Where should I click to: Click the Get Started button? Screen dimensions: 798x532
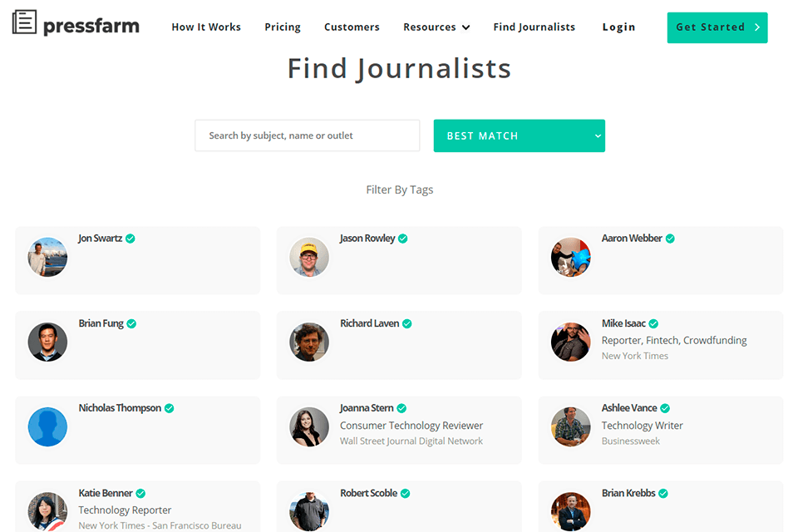coord(717,27)
